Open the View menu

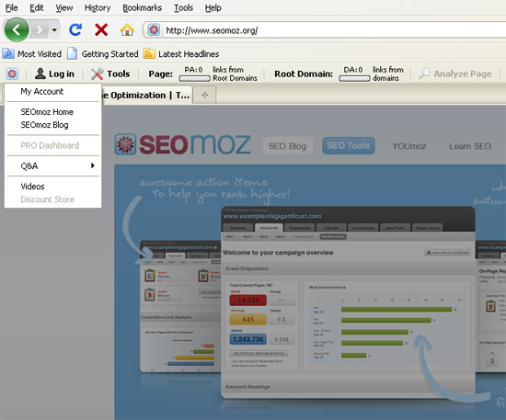64,7
